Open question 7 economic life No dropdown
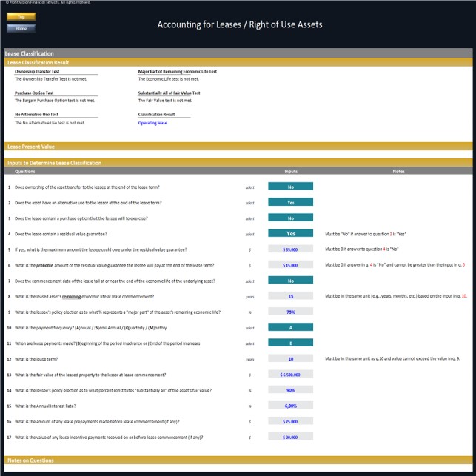The image size is (476, 476). pyautogui.click(x=290, y=281)
